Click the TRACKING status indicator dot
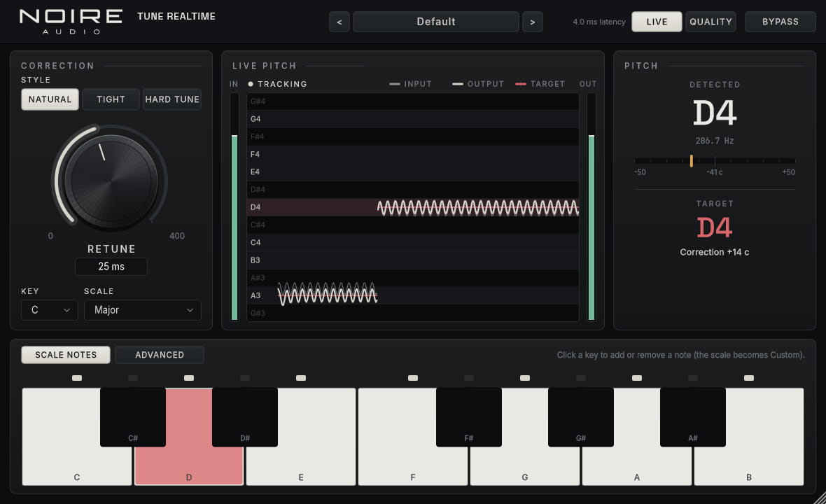 pos(251,84)
